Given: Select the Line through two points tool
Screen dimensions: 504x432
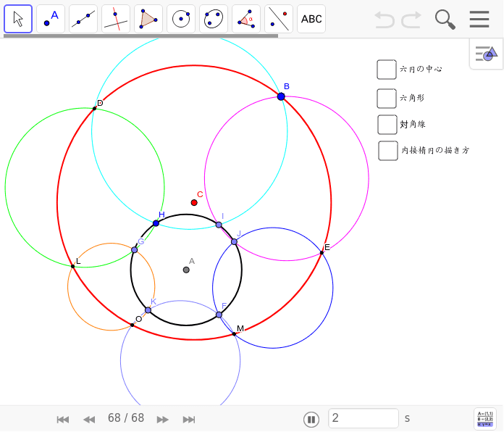Looking at the screenshot, I should [83, 19].
